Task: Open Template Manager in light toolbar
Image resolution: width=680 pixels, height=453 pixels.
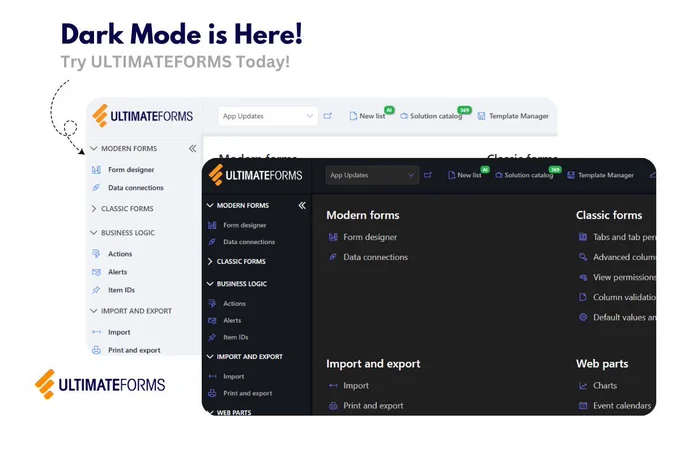Action: (513, 116)
